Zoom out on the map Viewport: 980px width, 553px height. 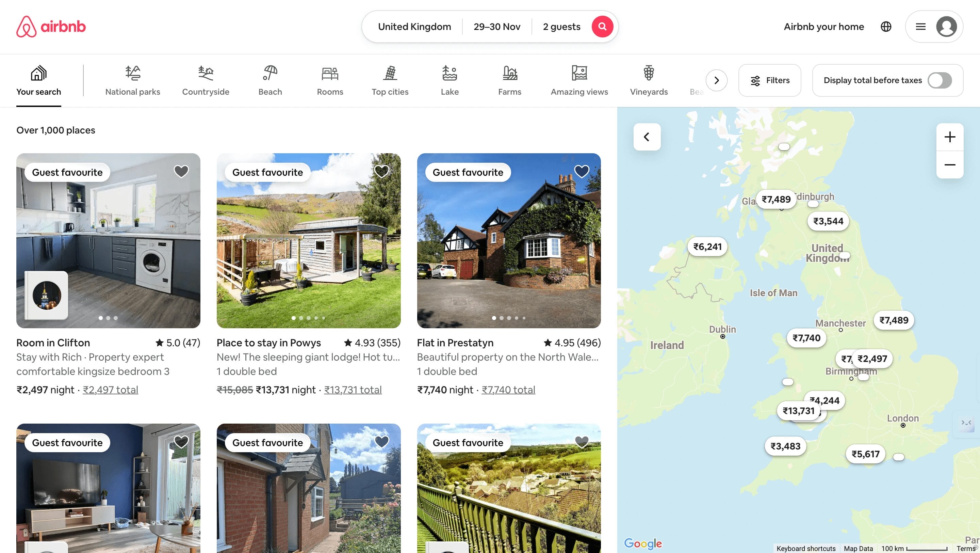[950, 165]
